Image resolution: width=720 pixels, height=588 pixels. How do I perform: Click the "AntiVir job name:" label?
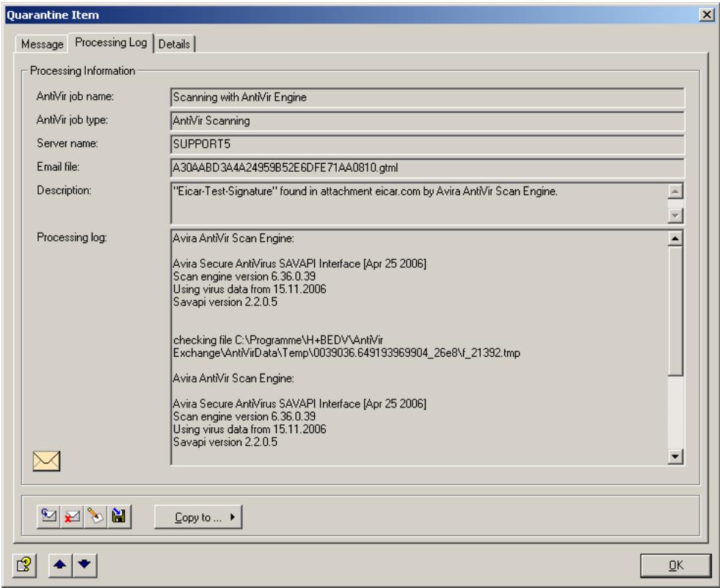(x=75, y=96)
